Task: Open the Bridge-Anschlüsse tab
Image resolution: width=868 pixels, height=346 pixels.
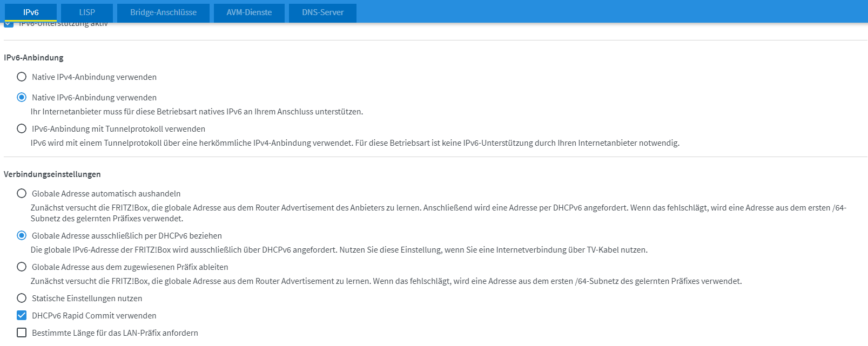Action: (163, 12)
